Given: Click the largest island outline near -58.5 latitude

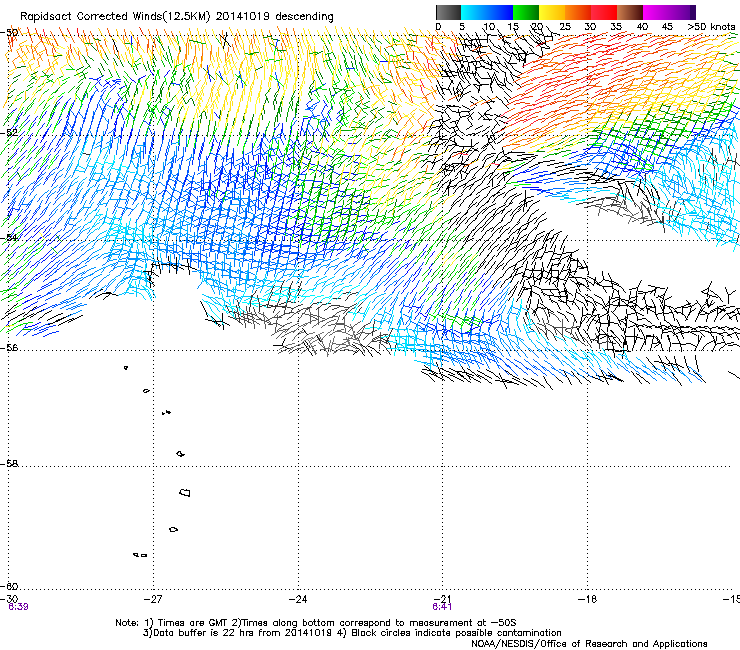Looking at the screenshot, I should coord(185,493).
